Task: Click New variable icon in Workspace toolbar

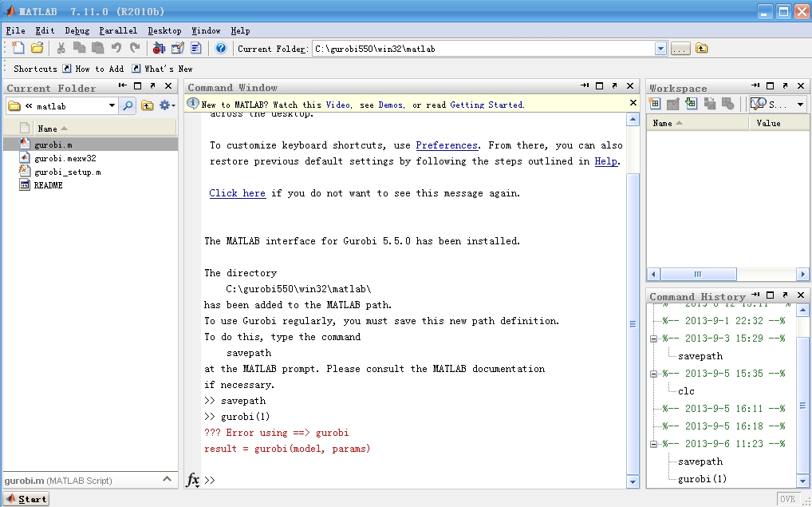Action: [655, 104]
